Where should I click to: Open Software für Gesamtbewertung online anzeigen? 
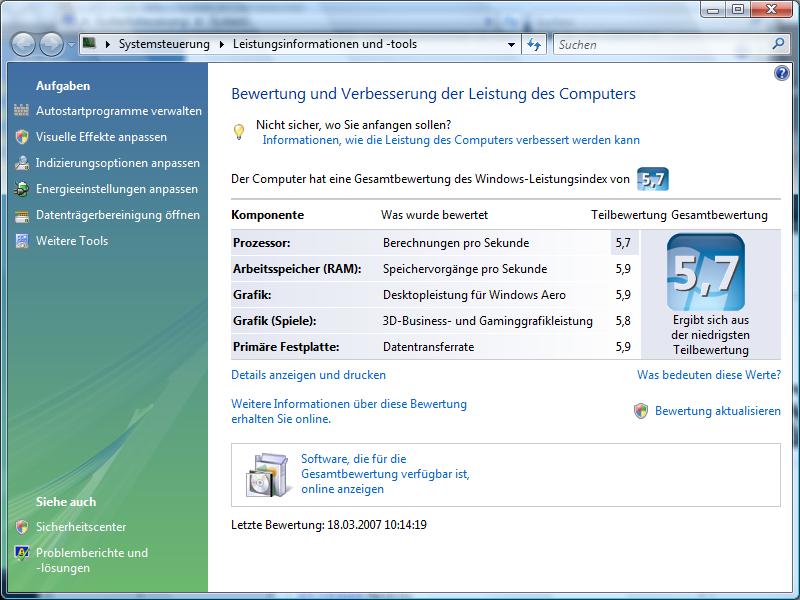pos(385,474)
